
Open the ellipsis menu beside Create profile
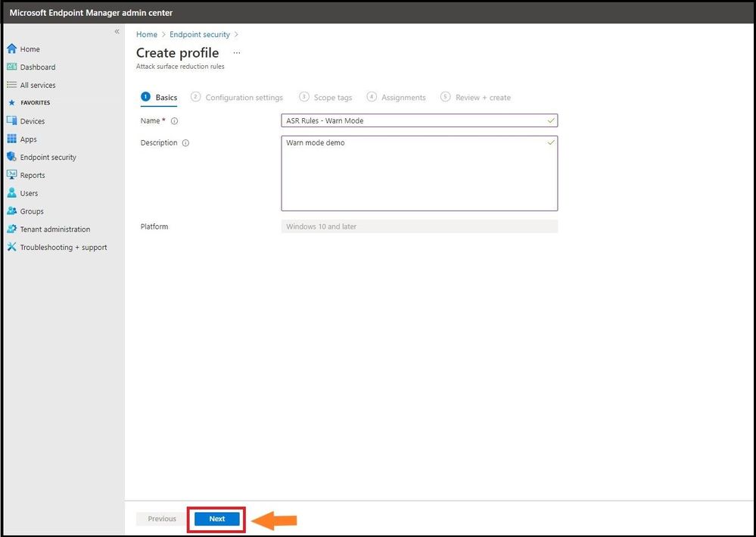[237, 52]
